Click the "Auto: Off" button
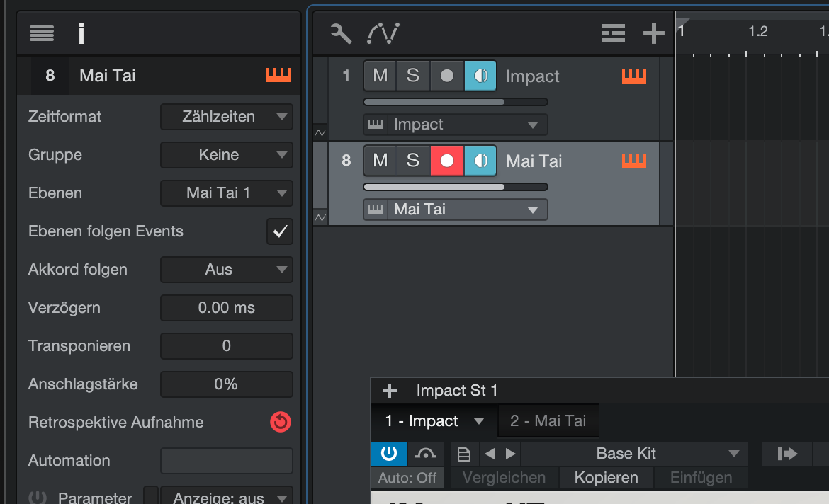Screen dimensions: 829x504 pos(407,478)
